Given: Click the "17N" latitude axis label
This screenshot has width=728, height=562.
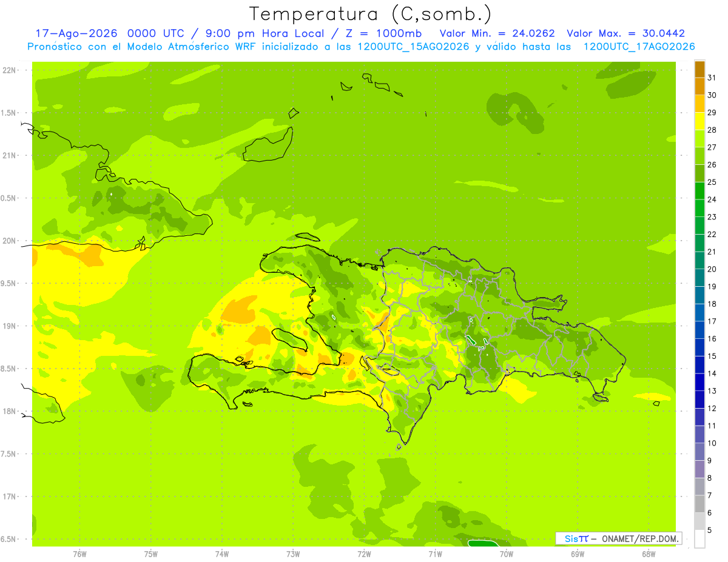Looking at the screenshot, I should [10, 497].
